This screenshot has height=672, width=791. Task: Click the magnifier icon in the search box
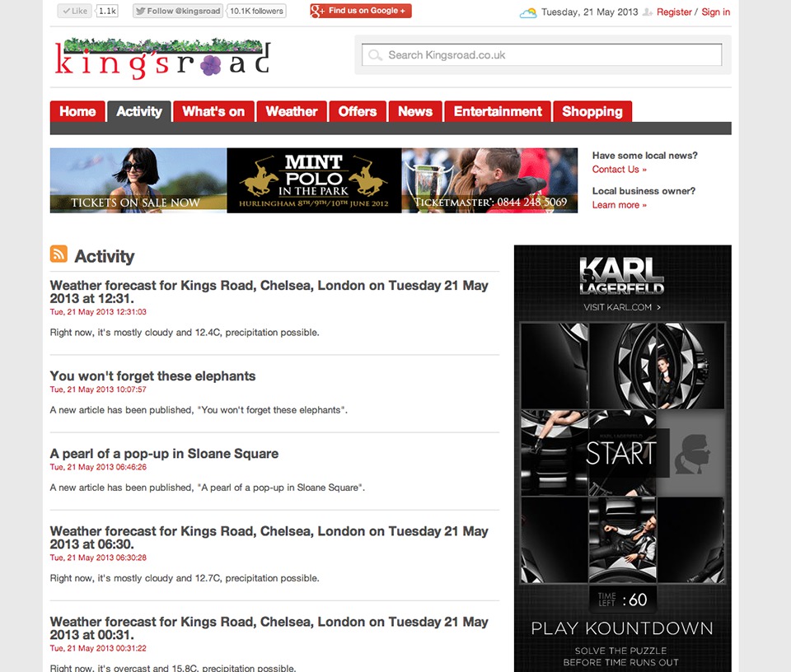coord(375,55)
